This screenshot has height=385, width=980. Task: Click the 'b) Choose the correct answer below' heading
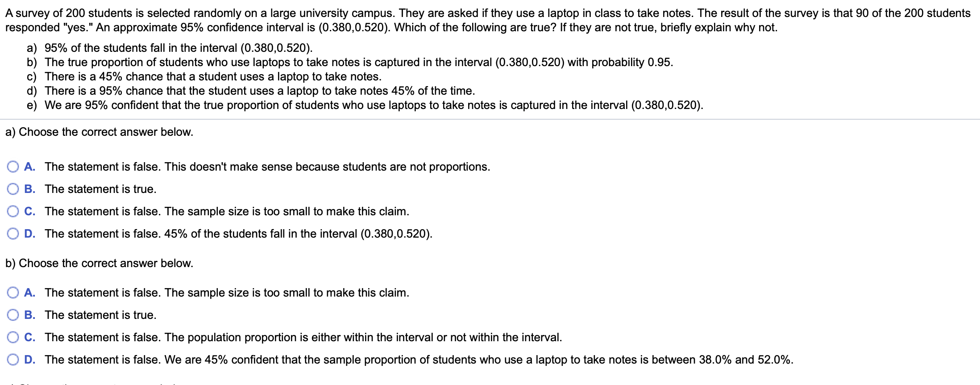click(x=99, y=263)
